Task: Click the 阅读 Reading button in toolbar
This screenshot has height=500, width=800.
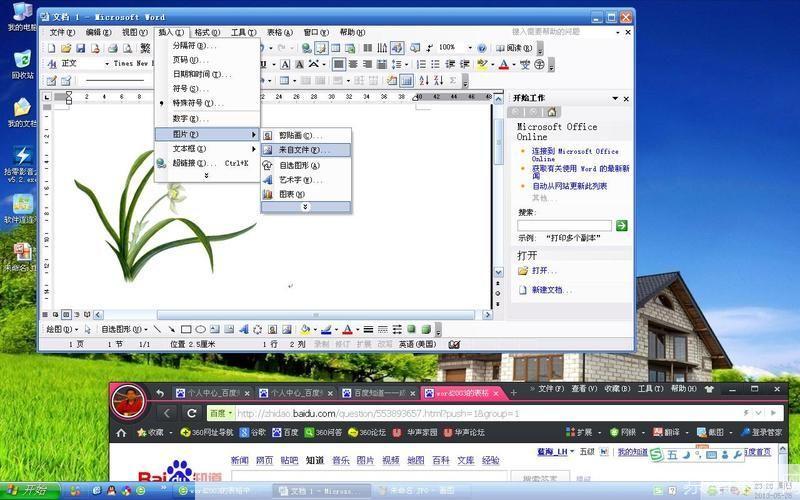Action: 514,48
